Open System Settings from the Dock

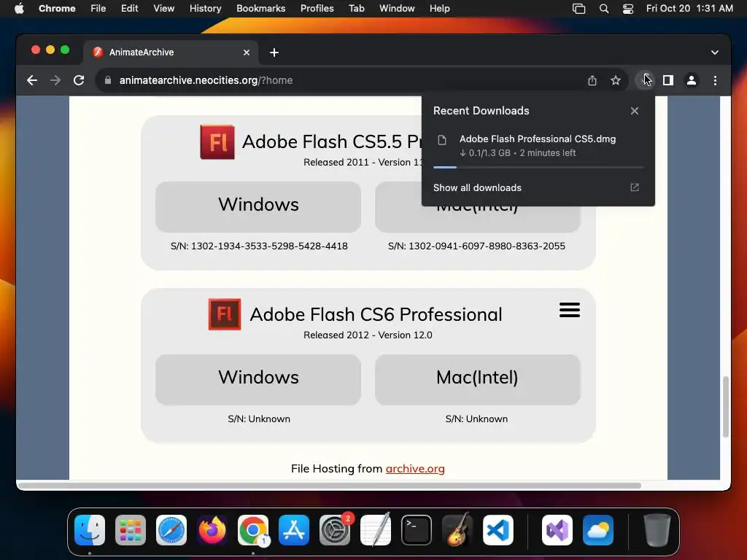click(334, 530)
